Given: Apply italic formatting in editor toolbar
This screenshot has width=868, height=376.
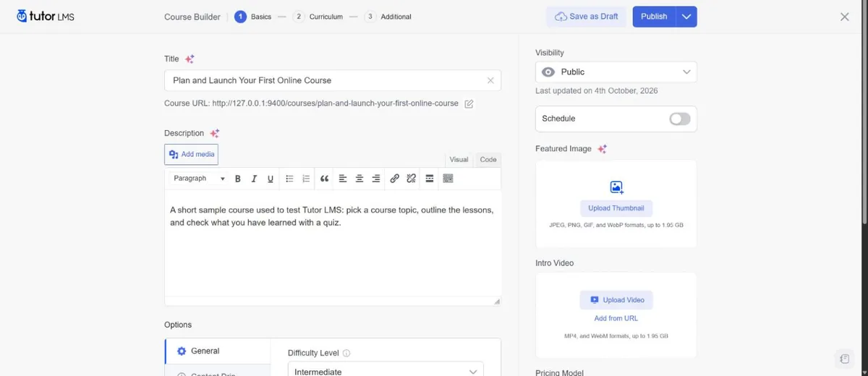Looking at the screenshot, I should [x=254, y=179].
